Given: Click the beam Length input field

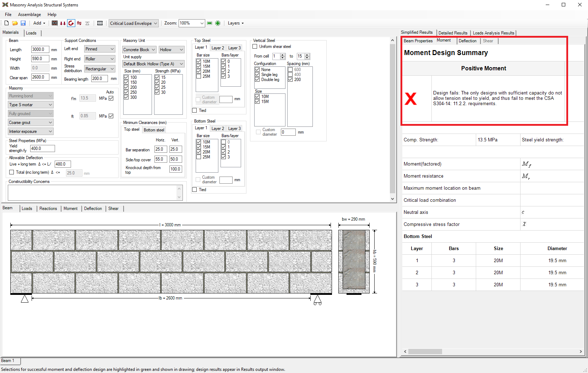Looking at the screenshot, I should click(40, 49).
